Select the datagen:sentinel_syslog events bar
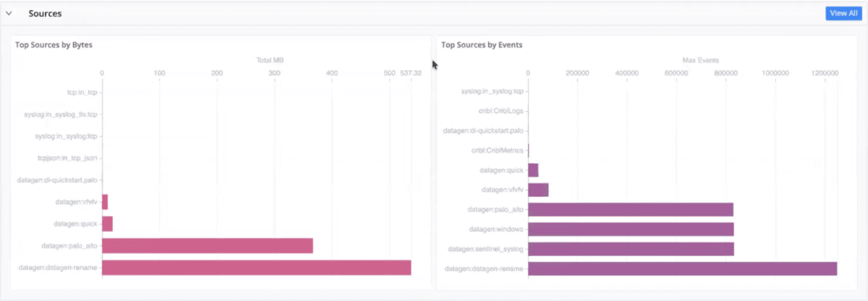The height and width of the screenshot is (301, 868). point(630,249)
